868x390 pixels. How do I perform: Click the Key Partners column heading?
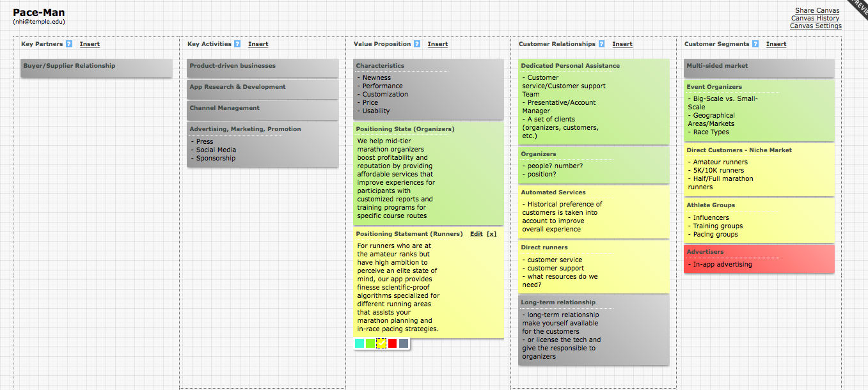point(42,44)
